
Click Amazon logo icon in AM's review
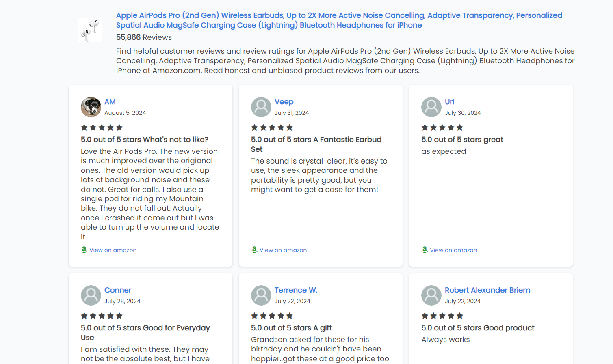tap(84, 250)
